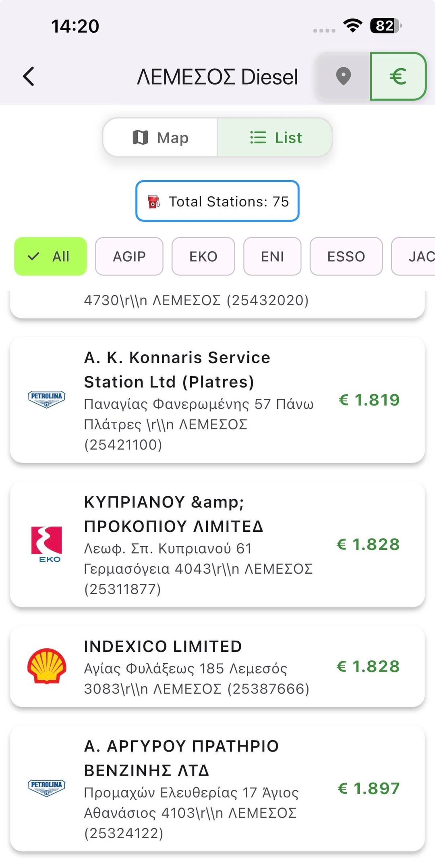Tap the €1.897 price for Α. ΑΡΓΥΡΟΥ
435x868 pixels.
[x=369, y=788]
